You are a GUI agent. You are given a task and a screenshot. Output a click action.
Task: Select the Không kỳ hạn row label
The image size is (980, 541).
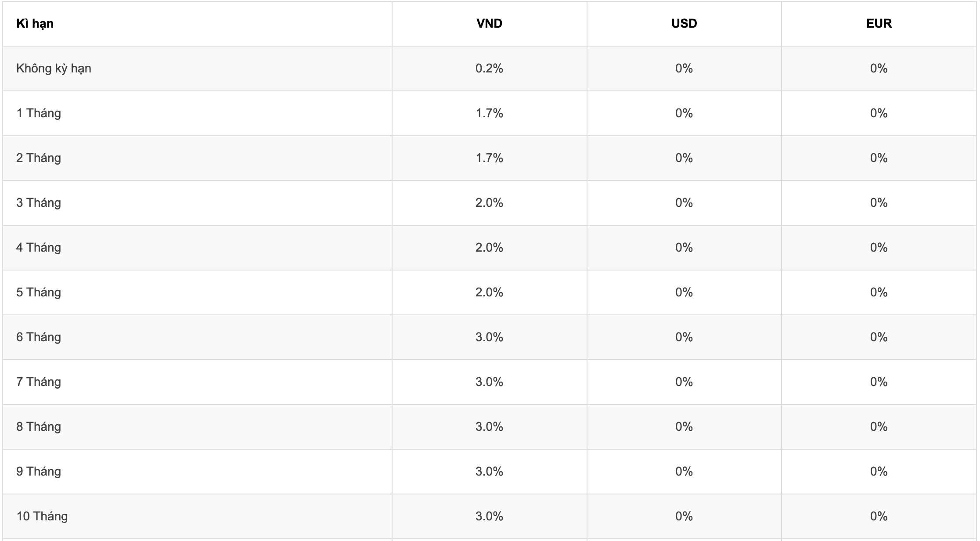54,69
